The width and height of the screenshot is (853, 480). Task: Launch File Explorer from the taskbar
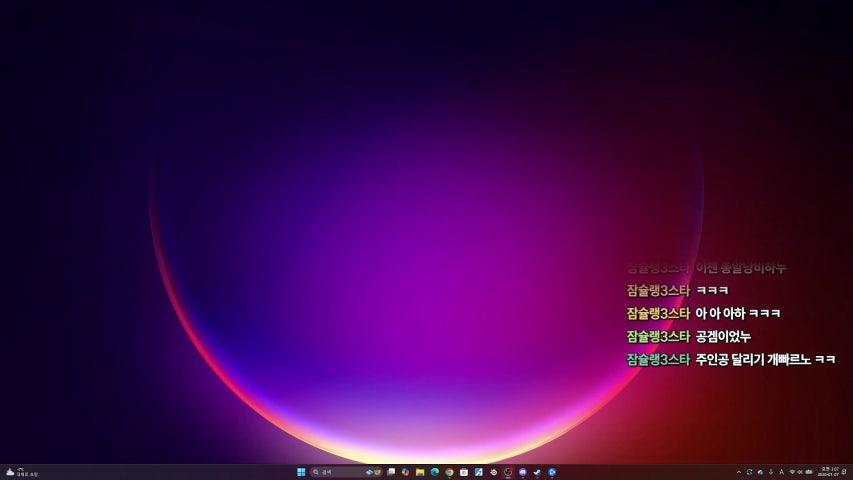click(420, 472)
